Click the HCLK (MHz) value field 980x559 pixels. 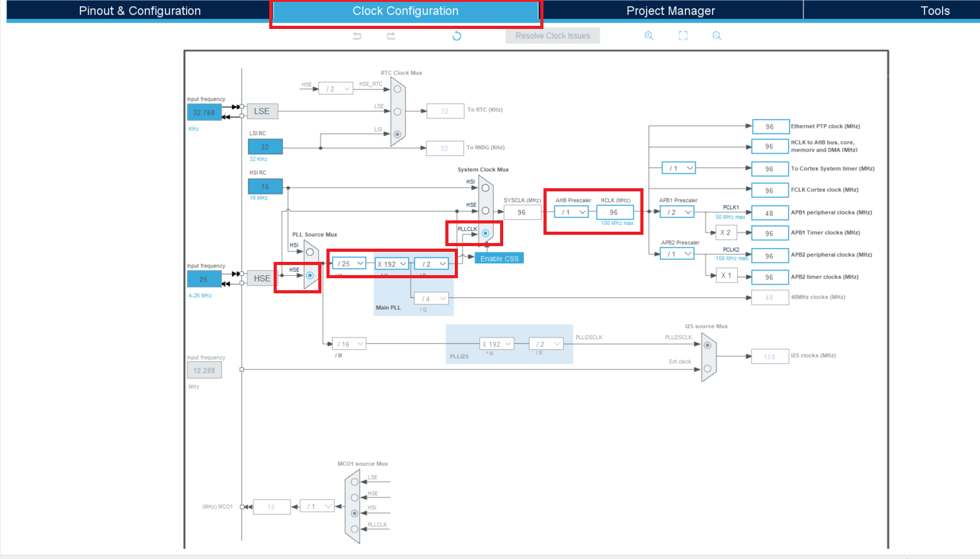(x=615, y=213)
